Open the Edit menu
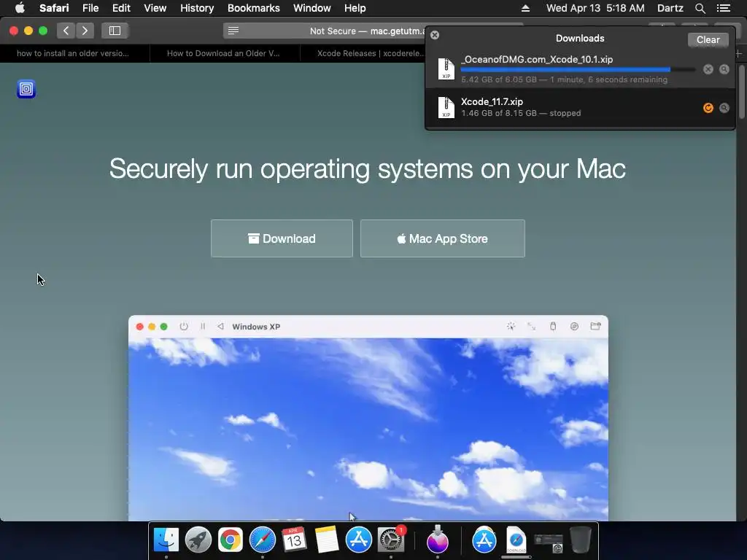The height and width of the screenshot is (560, 747). pos(121,8)
